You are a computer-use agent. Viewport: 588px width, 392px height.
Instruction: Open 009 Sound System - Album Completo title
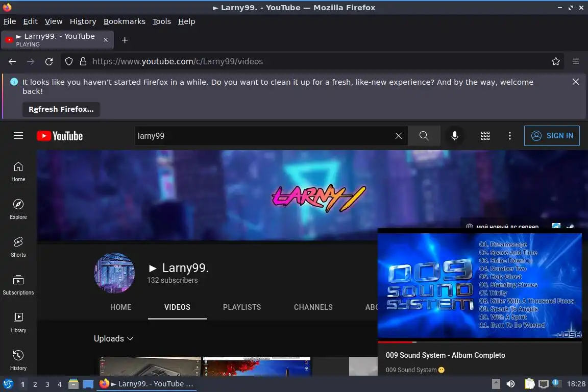pyautogui.click(x=446, y=355)
